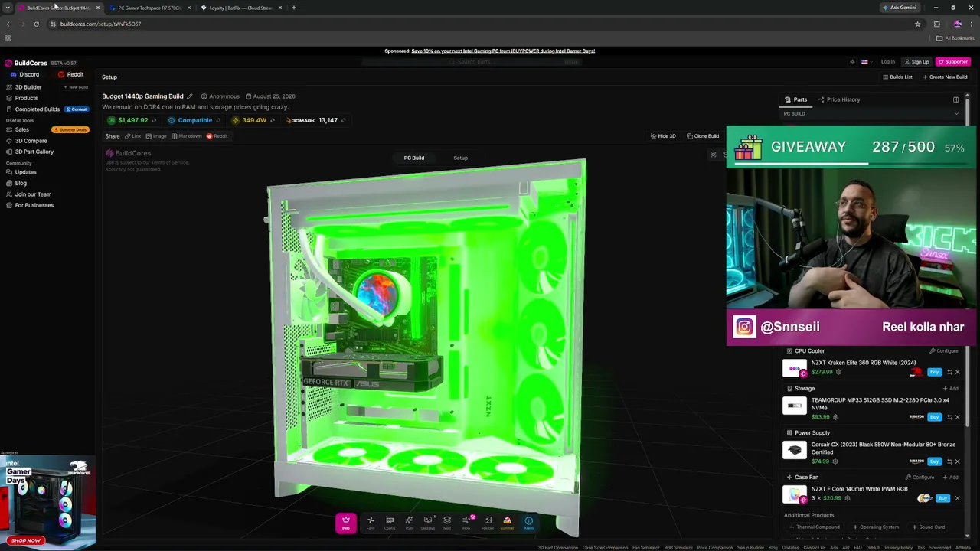
Task: Open settings gear beside the $279.99 price
Action: click(x=838, y=372)
